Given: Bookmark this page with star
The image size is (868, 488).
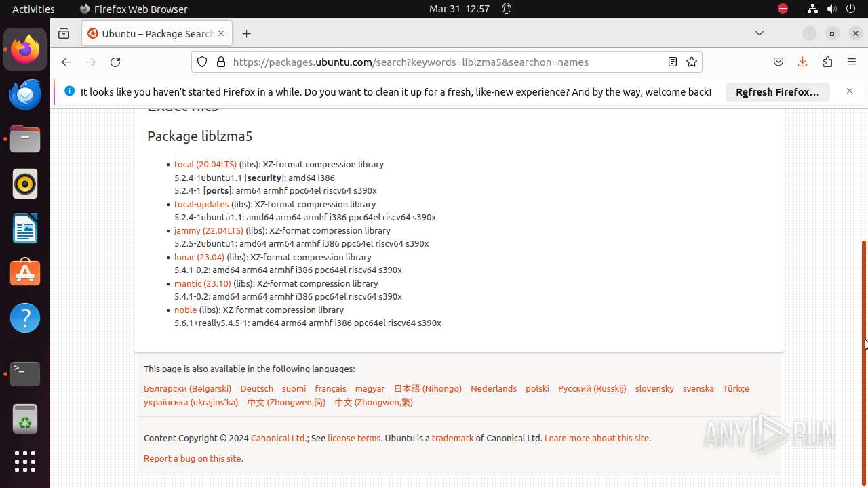Looking at the screenshot, I should coord(692,62).
